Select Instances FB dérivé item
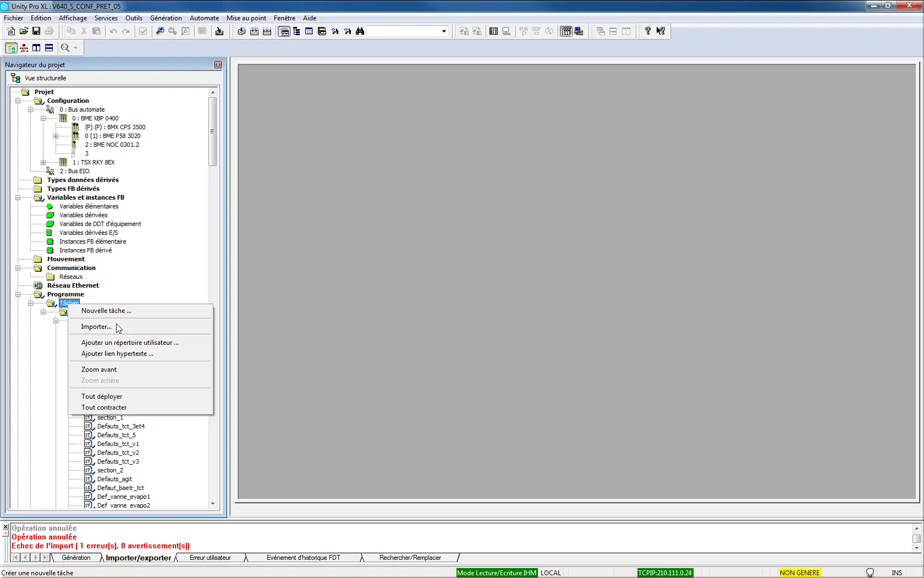 tap(85, 250)
